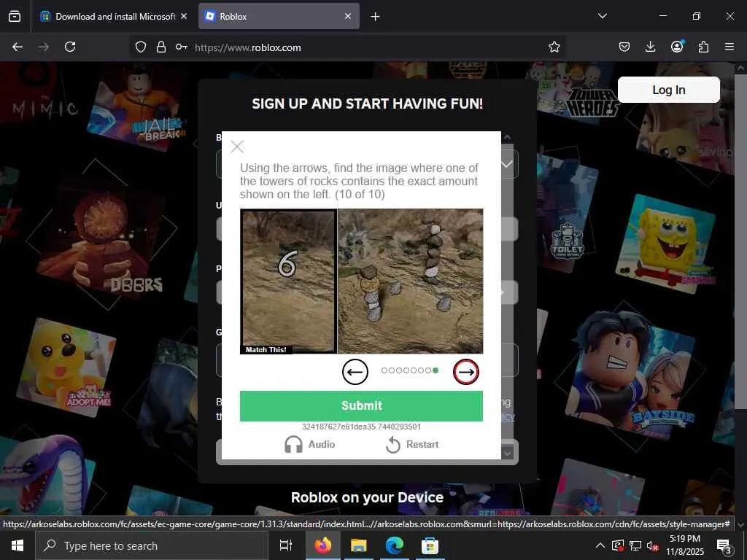Screen dimensions: 747x560
Task: Bookmark this page with the star
Action: (554, 47)
